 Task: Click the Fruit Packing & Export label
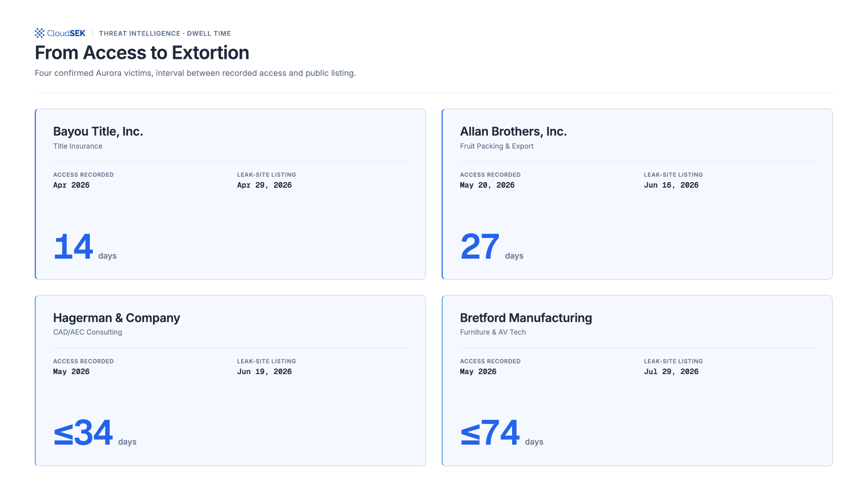tap(497, 146)
